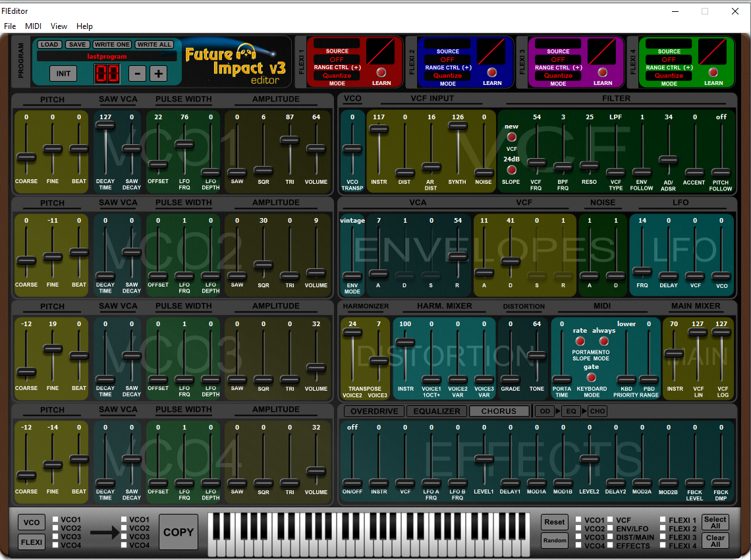Check source VCO3 copy checkbox
751x560 pixels.
[x=55, y=536]
